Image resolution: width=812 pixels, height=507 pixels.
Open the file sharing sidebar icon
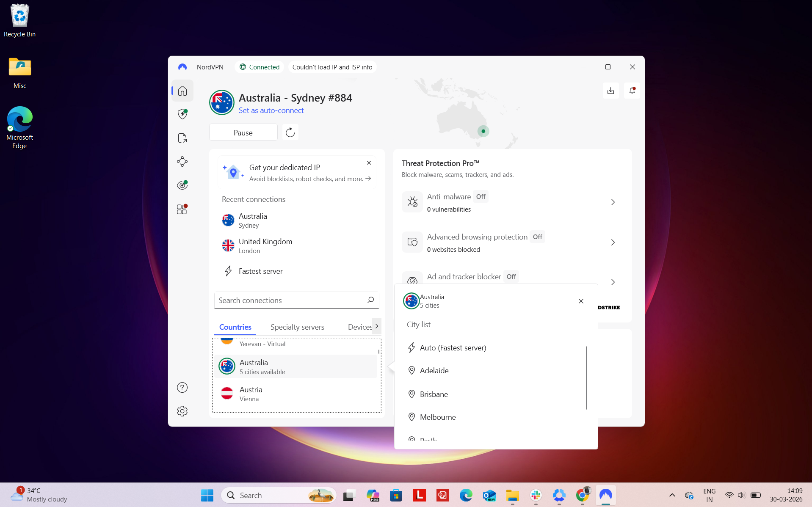(182, 138)
